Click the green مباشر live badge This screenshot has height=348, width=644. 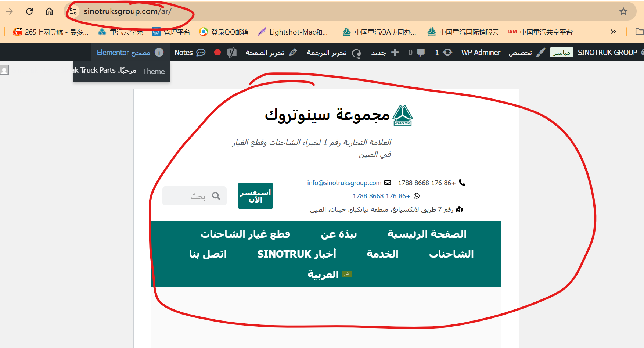point(561,53)
